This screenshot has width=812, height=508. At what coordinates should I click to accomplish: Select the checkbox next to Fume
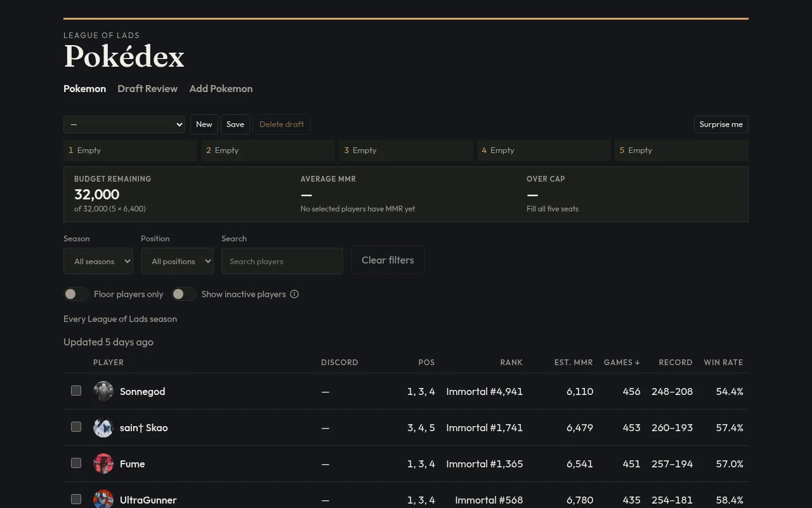pos(76,463)
